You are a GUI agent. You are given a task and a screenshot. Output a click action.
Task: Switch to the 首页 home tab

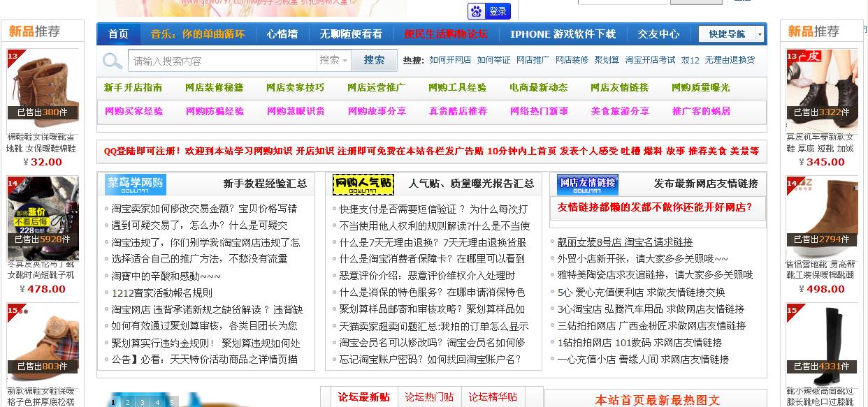coord(117,32)
